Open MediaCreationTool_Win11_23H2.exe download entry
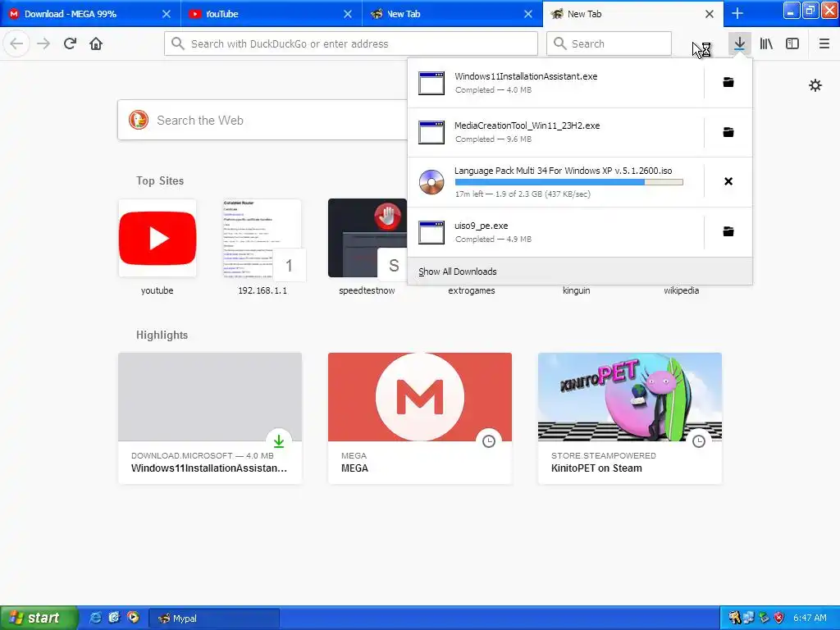Viewport: 840px width, 630px height. click(556, 132)
